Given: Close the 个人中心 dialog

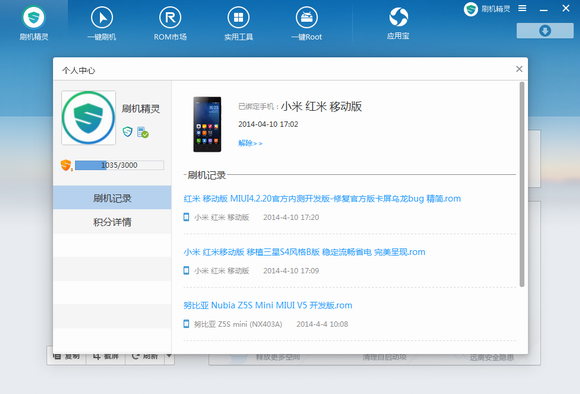Looking at the screenshot, I should [519, 69].
